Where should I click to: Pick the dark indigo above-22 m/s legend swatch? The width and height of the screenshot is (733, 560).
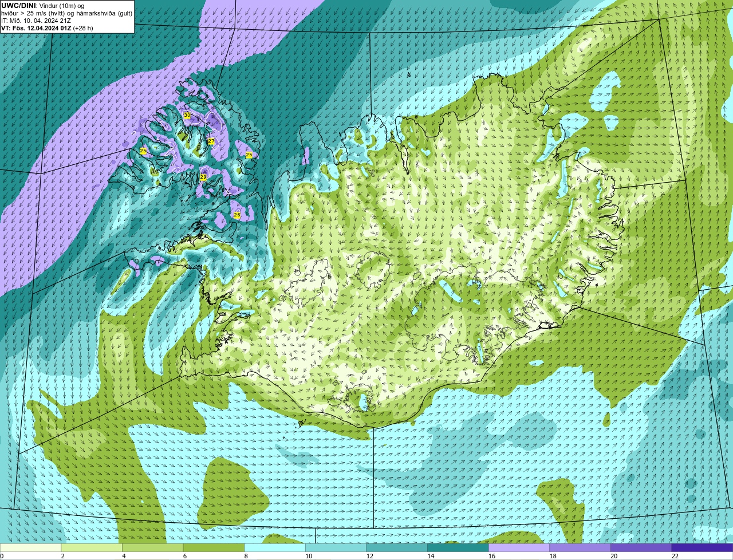point(702,547)
